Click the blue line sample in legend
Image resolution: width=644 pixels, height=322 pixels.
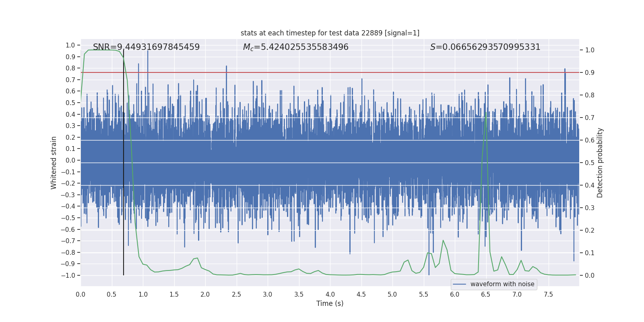pyautogui.click(x=459, y=284)
